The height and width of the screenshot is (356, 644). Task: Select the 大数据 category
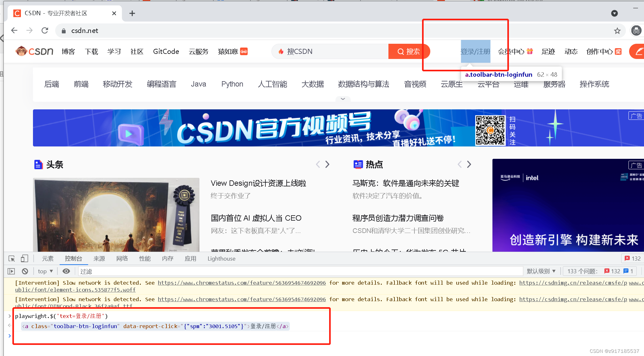pos(313,84)
